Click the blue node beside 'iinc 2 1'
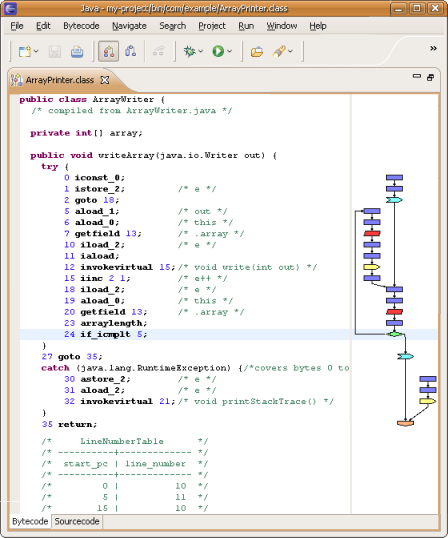The image size is (448, 538). [372, 278]
